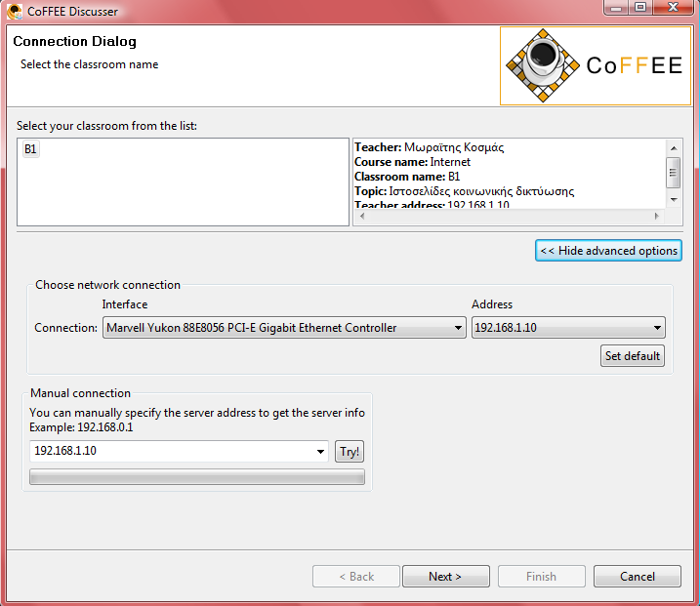Maximize the CoFFEE Discusser window

click(x=640, y=8)
